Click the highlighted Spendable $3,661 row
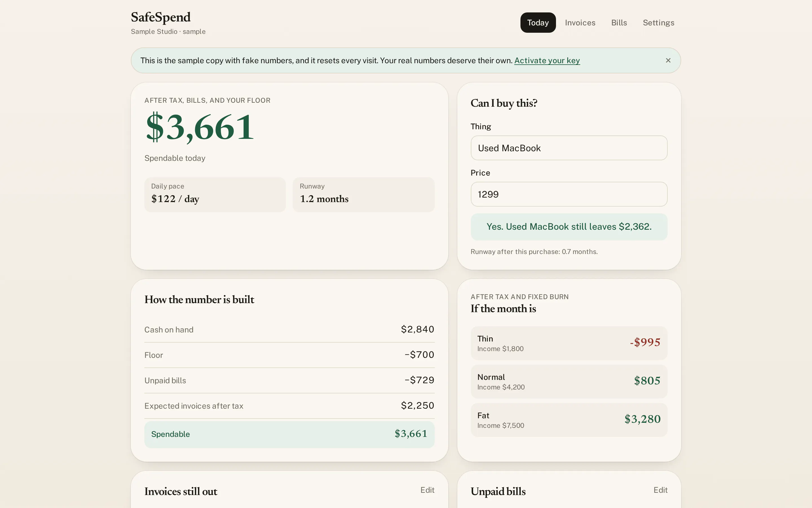The image size is (812, 508). [x=289, y=434]
